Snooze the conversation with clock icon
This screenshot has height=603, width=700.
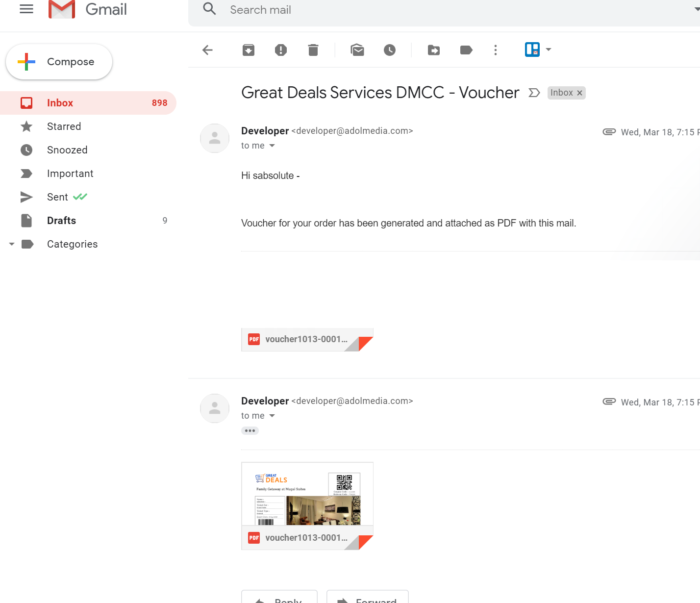pyautogui.click(x=390, y=50)
